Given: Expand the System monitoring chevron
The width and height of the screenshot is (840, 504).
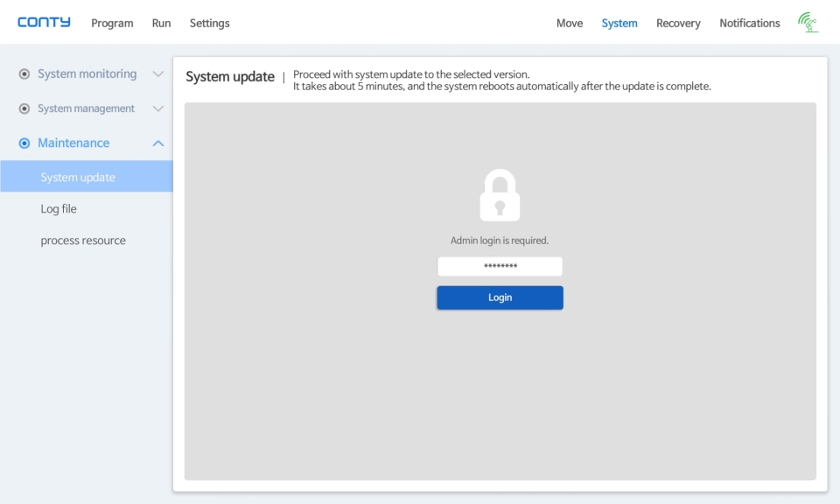Looking at the screenshot, I should [158, 73].
